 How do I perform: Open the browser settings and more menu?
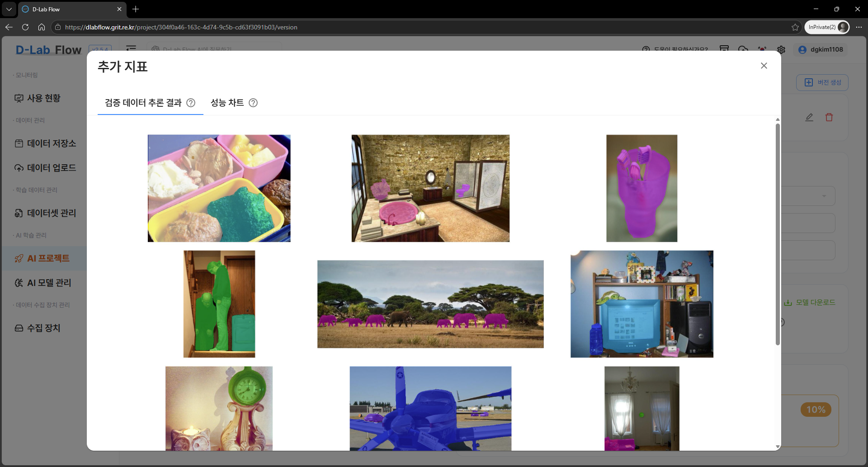click(x=859, y=27)
